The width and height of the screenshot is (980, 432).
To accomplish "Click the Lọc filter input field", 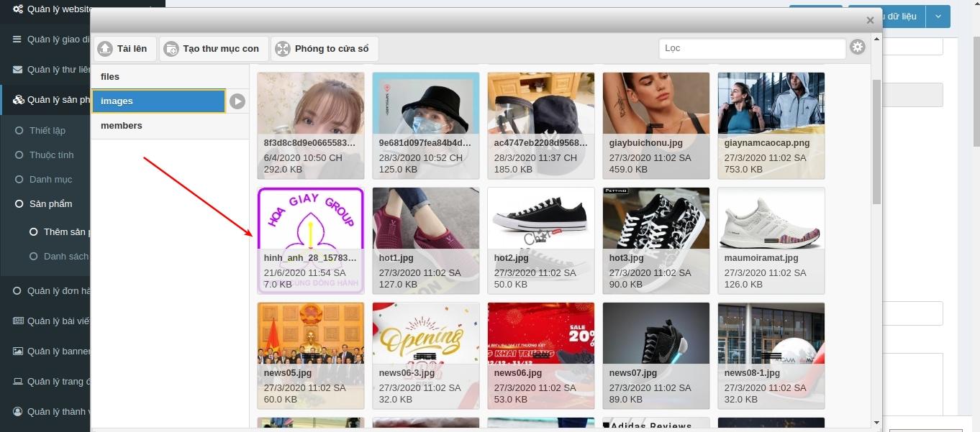I will point(752,48).
